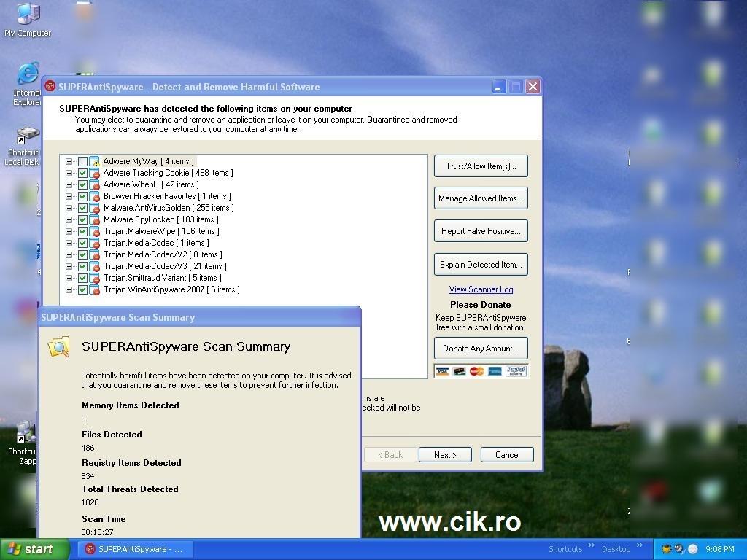Uncheck the Adware.WhenU checkbox
The image size is (747, 560).
(x=82, y=184)
